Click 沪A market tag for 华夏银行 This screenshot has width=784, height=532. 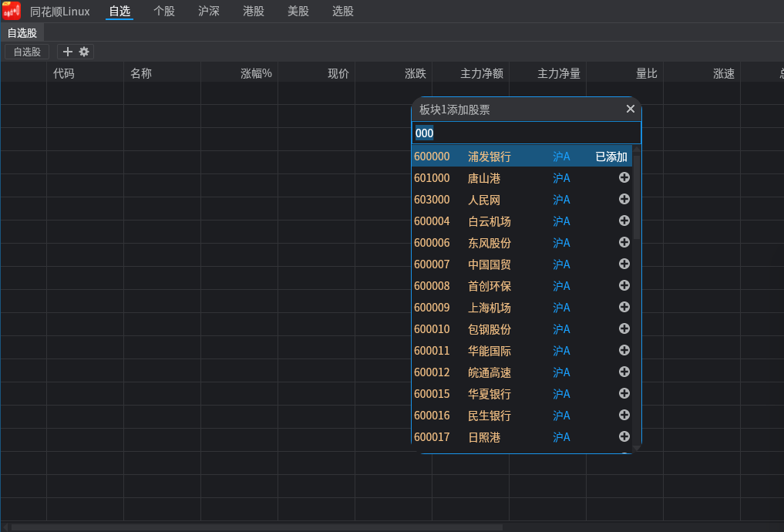click(561, 393)
